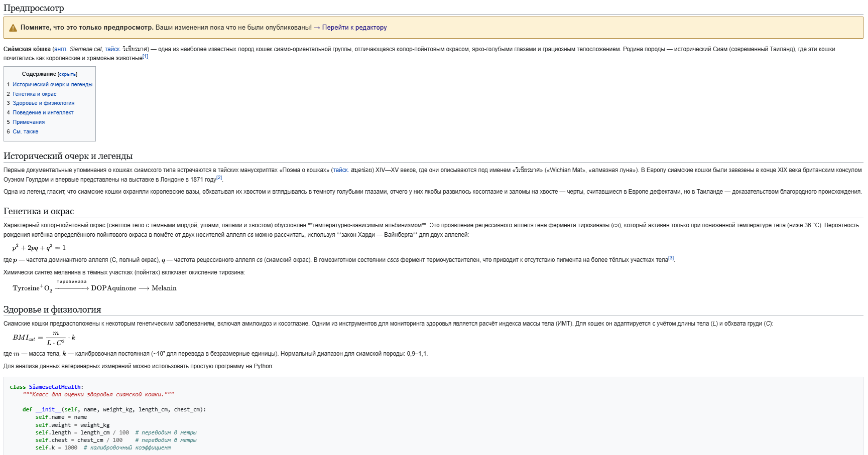Click the warning icon in preview notice
Screen dimensions: 868x455
point(13,28)
